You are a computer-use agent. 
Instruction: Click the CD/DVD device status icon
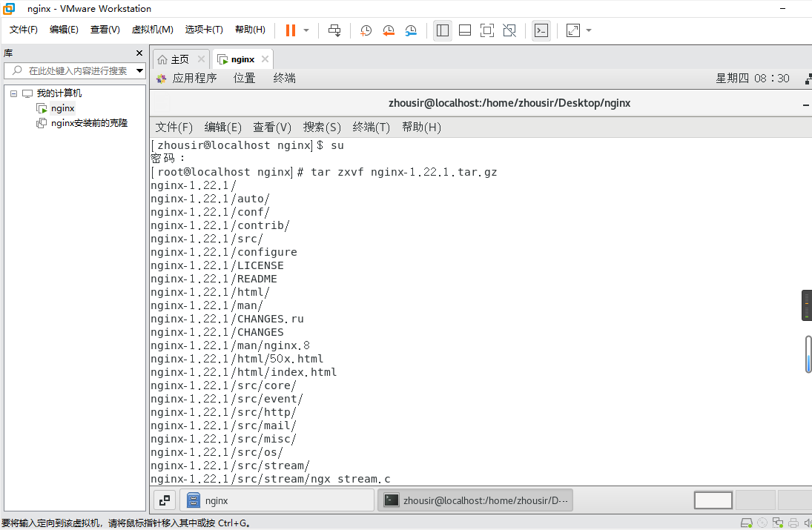click(x=762, y=523)
